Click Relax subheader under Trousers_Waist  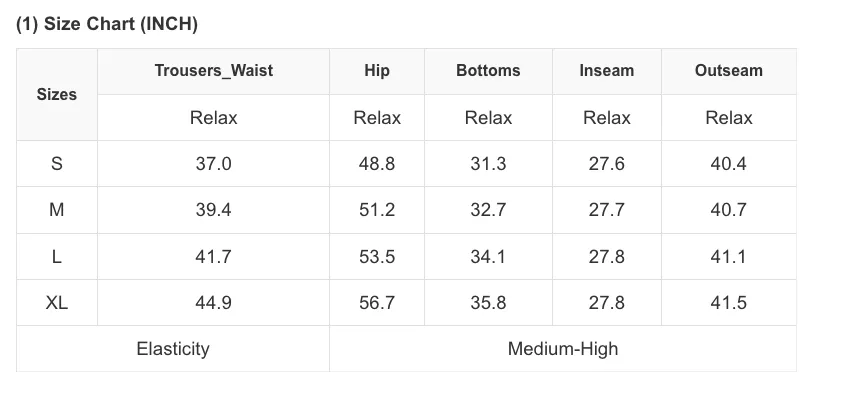click(x=214, y=118)
